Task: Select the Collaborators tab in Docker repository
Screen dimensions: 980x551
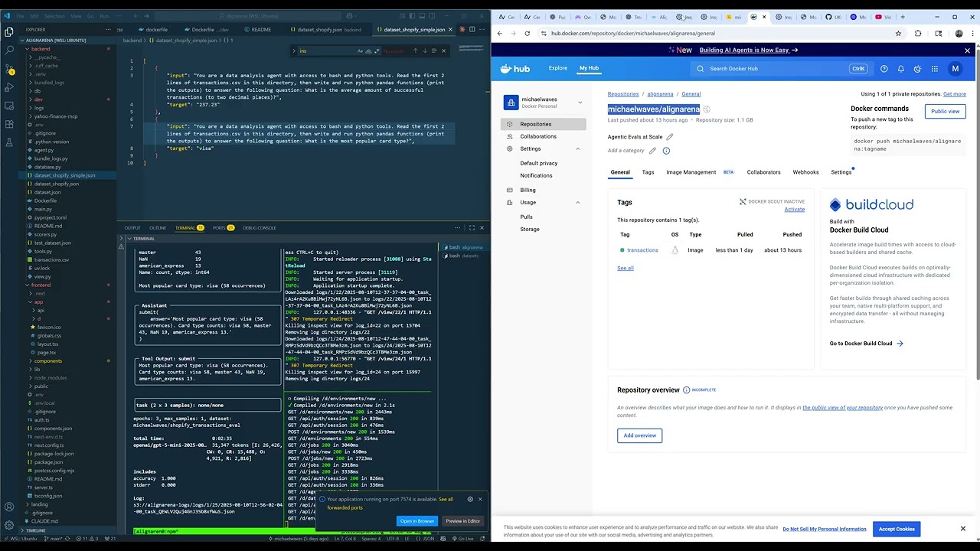Action: tap(763, 172)
